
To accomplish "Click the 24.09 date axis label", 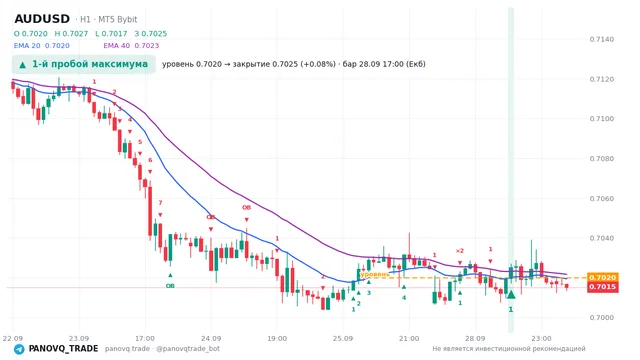I will (x=211, y=338).
